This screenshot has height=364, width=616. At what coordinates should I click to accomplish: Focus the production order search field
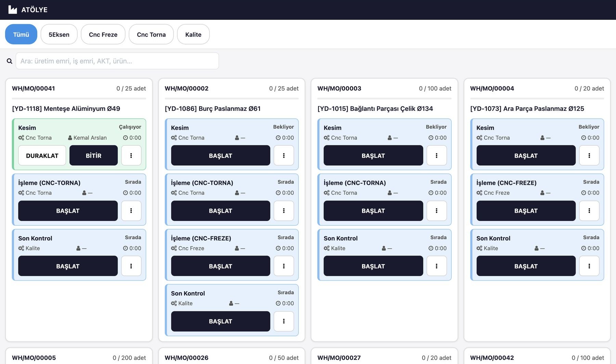[x=117, y=61]
